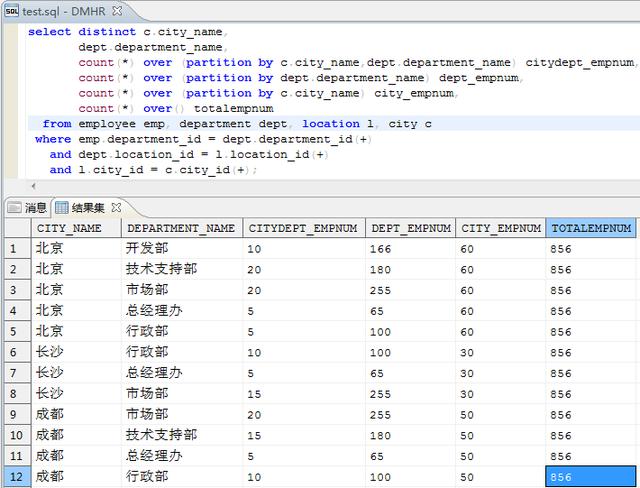Select row number 2 header
Image resolution: width=640 pixels, height=488 pixels.
click(17, 269)
